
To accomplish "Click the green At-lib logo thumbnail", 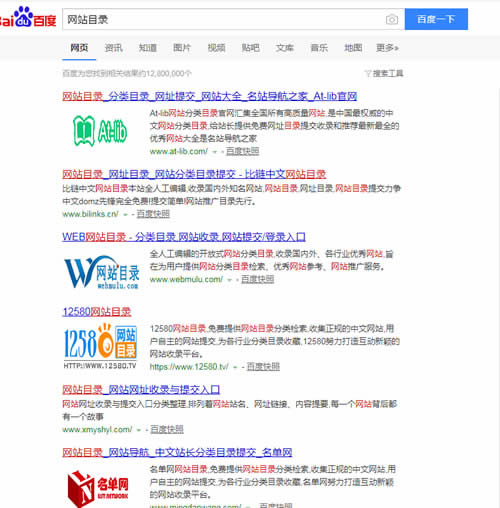I will [x=100, y=131].
